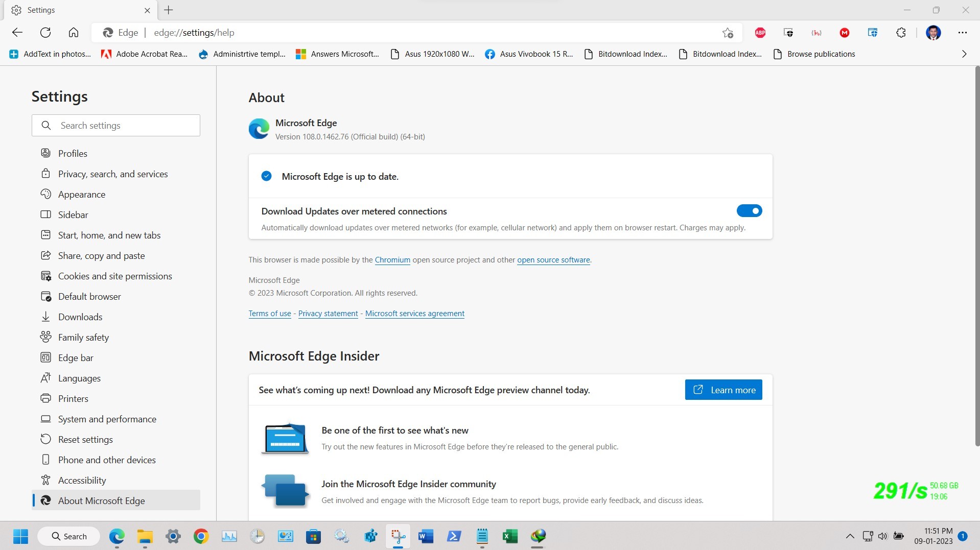
Task: Open File Explorer from the taskbar
Action: point(145,536)
